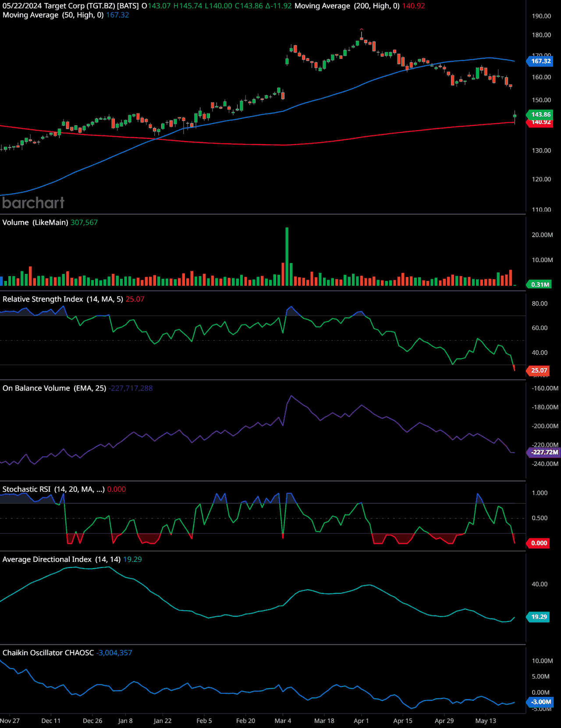This screenshot has width=561, height=728.
Task: Click the teal 19.29 ADX value badge
Action: click(539, 617)
